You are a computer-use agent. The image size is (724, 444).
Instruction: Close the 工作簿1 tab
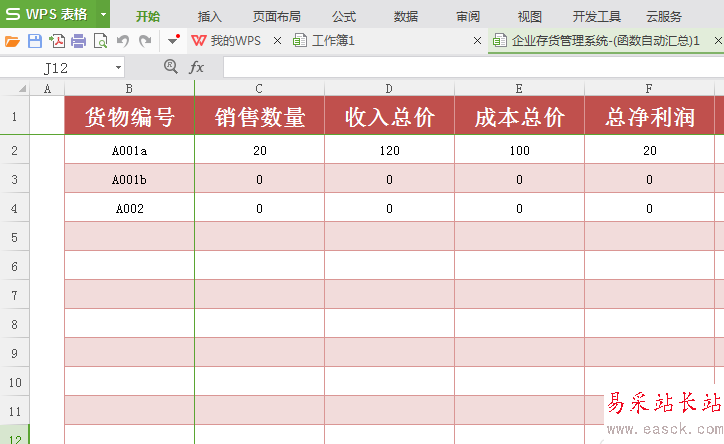[477, 41]
